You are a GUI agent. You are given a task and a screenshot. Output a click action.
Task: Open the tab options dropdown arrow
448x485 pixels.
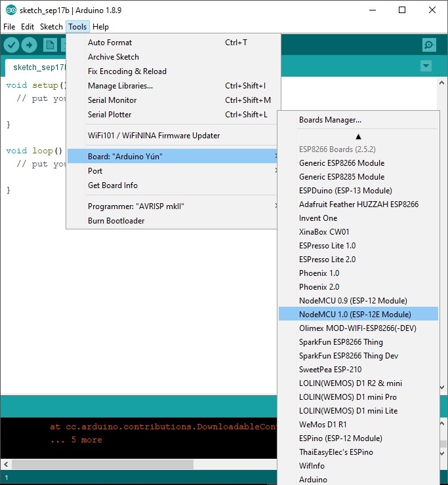click(x=426, y=66)
